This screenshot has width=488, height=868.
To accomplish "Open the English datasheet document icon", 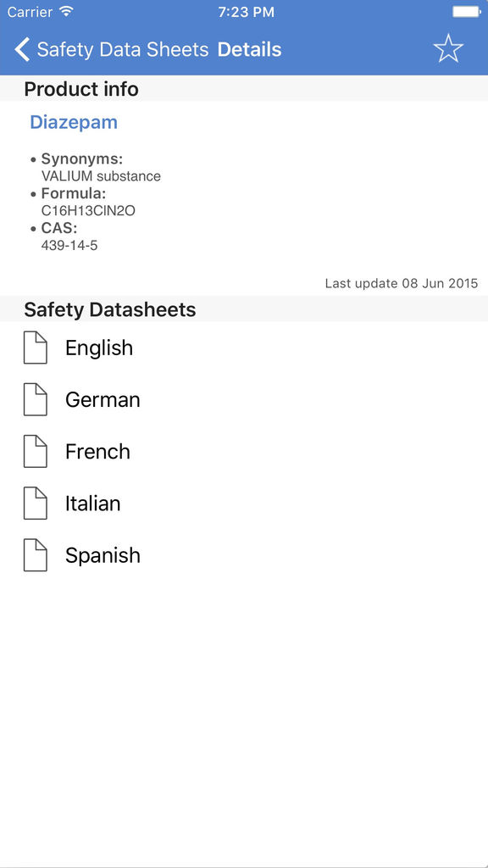I will pos(36,348).
